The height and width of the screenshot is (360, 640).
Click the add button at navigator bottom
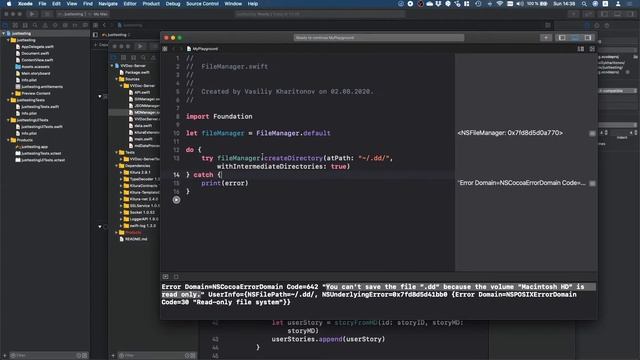coord(4,356)
